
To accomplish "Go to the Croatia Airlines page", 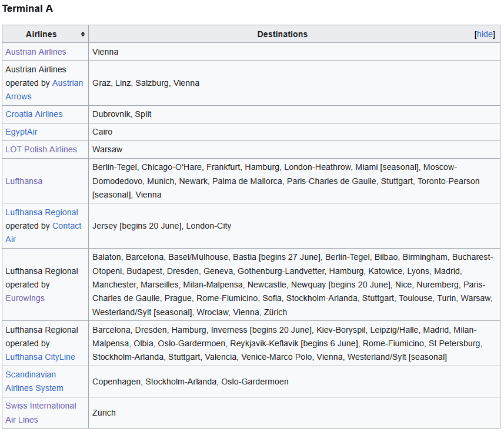I will [34, 114].
